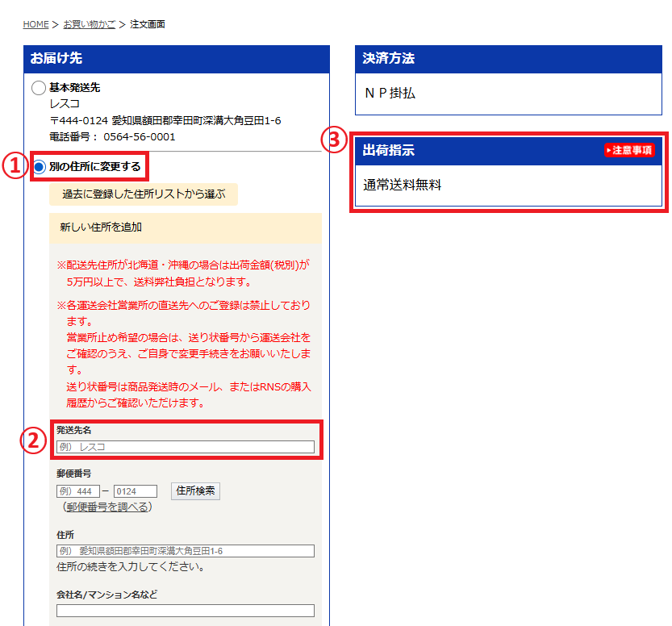
Task: Click the second postal code field (0124)
Action: (135, 491)
